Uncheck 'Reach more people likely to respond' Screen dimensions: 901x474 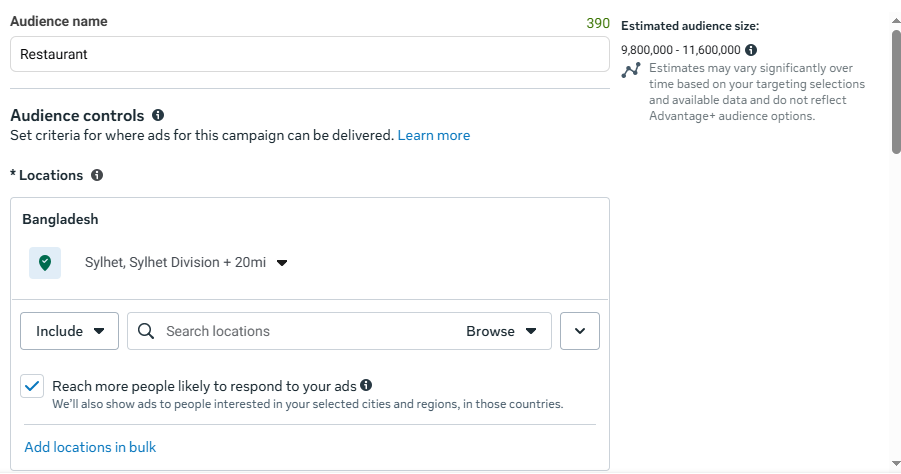point(33,386)
